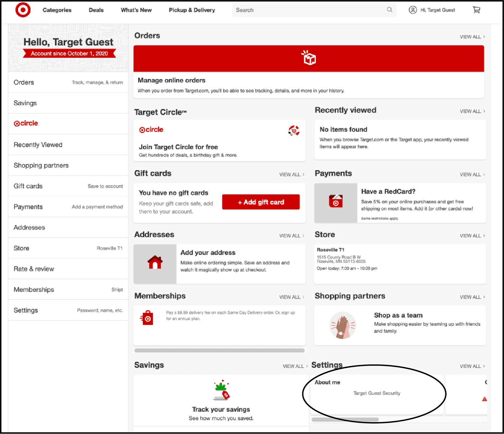The width and height of the screenshot is (504, 434).
Task: Click circle logo in Target Circle card
Action: pos(151,130)
